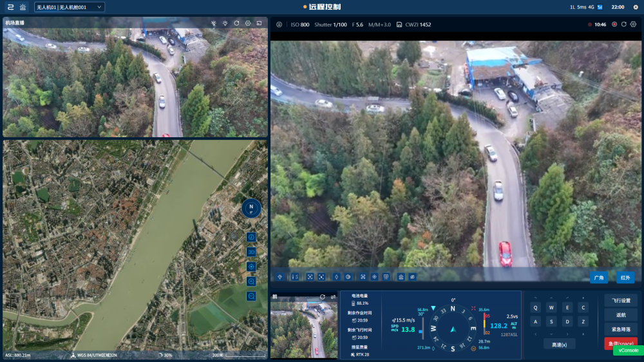The width and height of the screenshot is (644, 362).
Task: Click the Z control key
Action: point(583,321)
